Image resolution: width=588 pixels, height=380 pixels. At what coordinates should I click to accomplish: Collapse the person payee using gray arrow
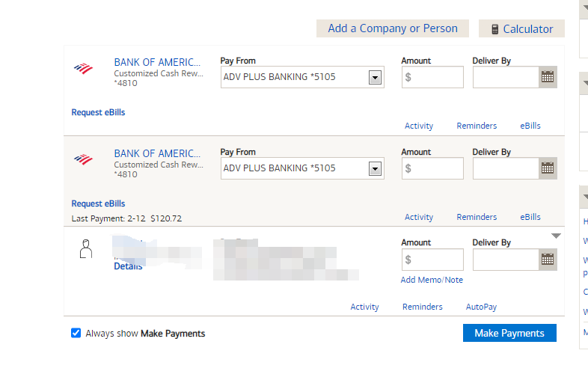[556, 236]
